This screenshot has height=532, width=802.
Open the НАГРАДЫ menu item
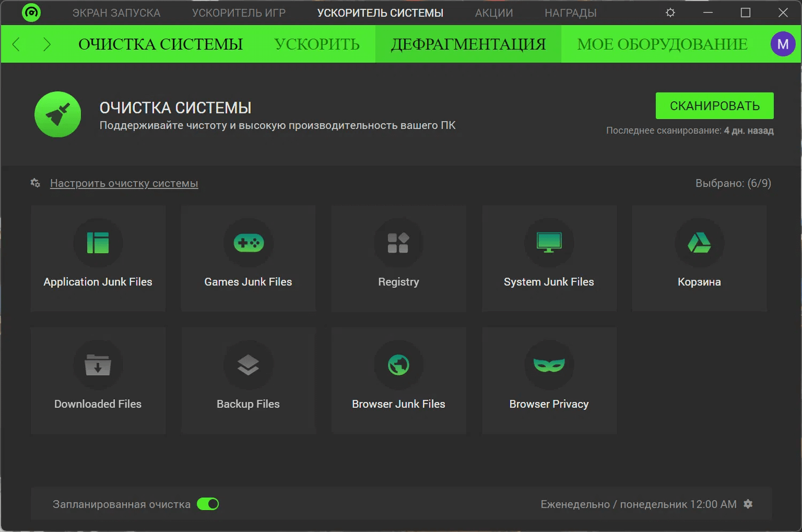(x=570, y=13)
